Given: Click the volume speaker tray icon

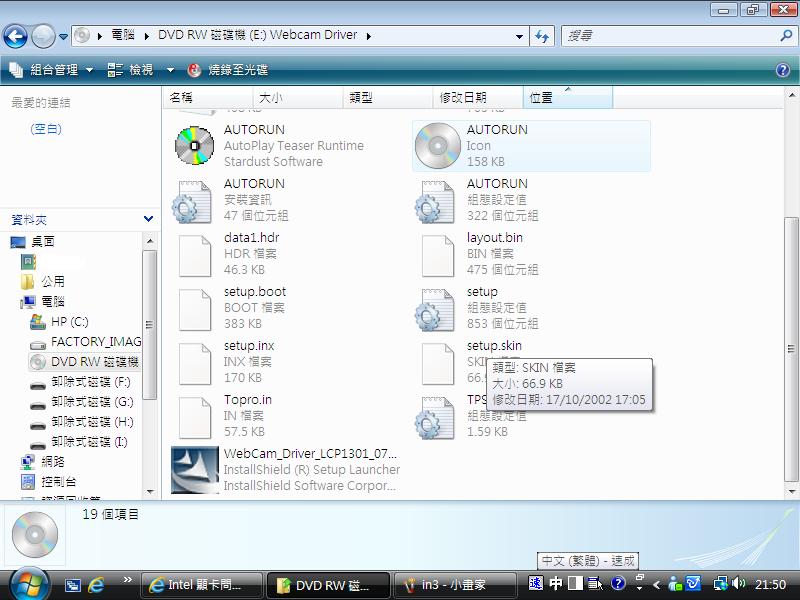Looking at the screenshot, I should [738, 583].
